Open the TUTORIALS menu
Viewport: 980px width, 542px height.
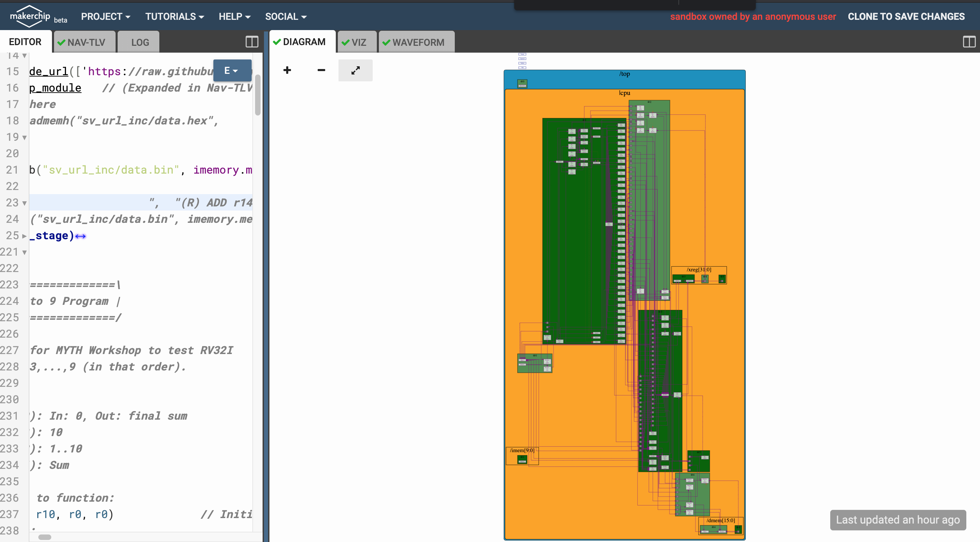(174, 17)
